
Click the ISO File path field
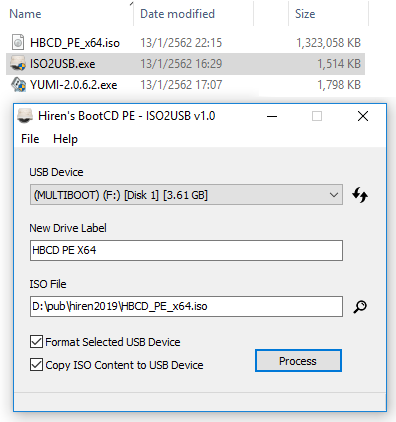tap(186, 306)
